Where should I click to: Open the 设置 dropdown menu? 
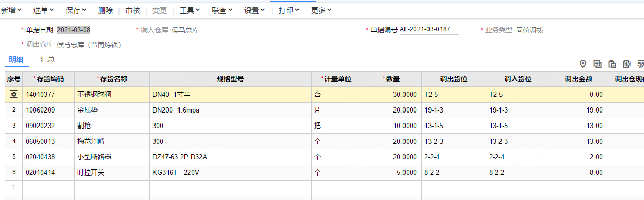(x=255, y=10)
